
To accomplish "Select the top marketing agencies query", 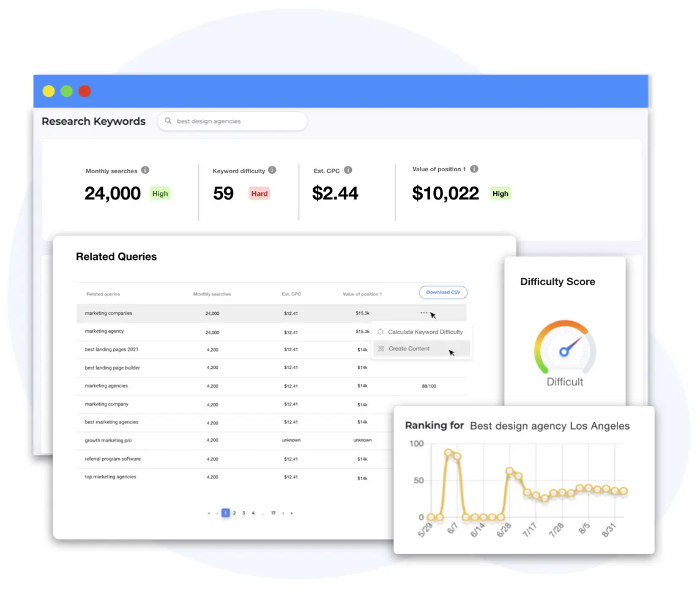I will [x=110, y=477].
